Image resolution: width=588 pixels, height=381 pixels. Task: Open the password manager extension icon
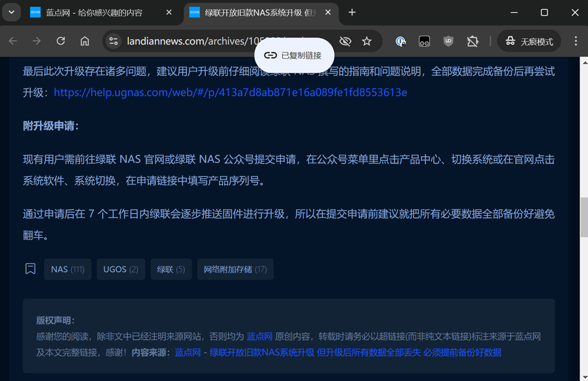[x=401, y=41]
